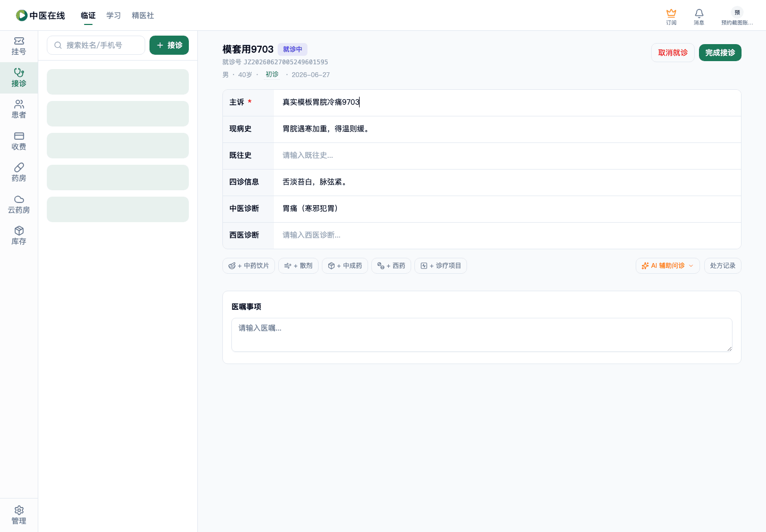Click 取消就诊 button

673,53
